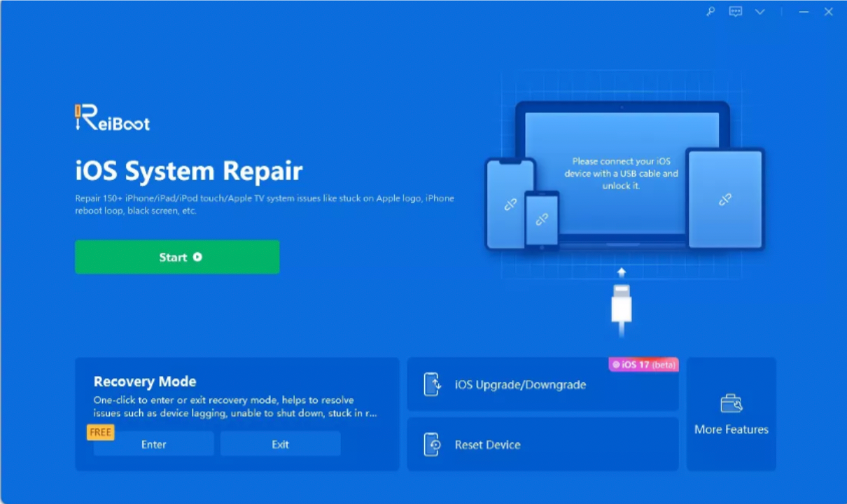Screen dimensions: 847x504
Task: Open the More Features toolbox icon
Action: [x=731, y=404]
